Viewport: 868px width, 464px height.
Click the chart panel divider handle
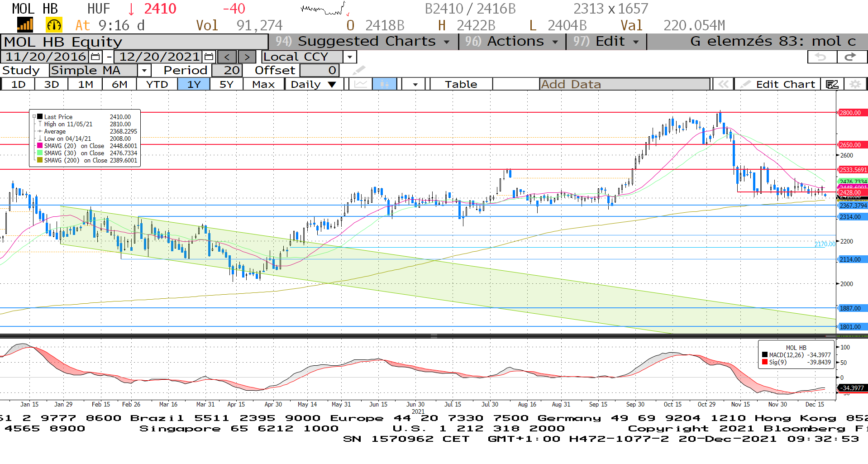(x=434, y=336)
